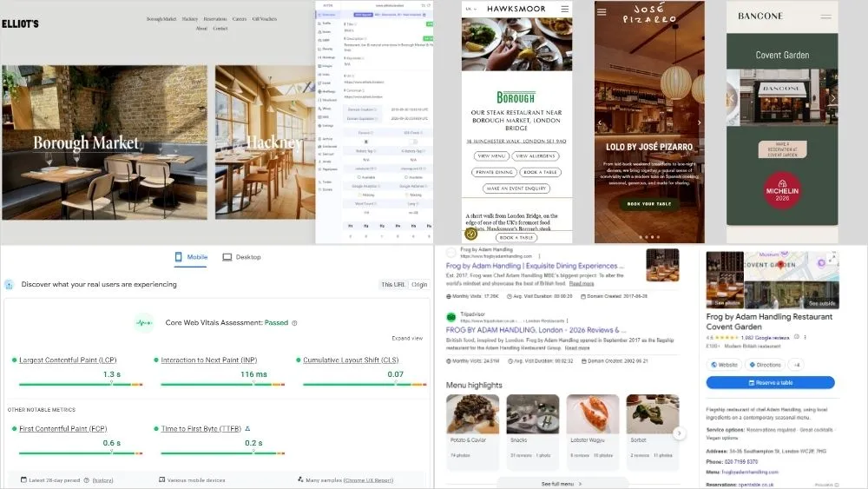This screenshot has width=868, height=489.
Task: Click the INP 116 ms distribution bar
Action: pyautogui.click(x=222, y=384)
